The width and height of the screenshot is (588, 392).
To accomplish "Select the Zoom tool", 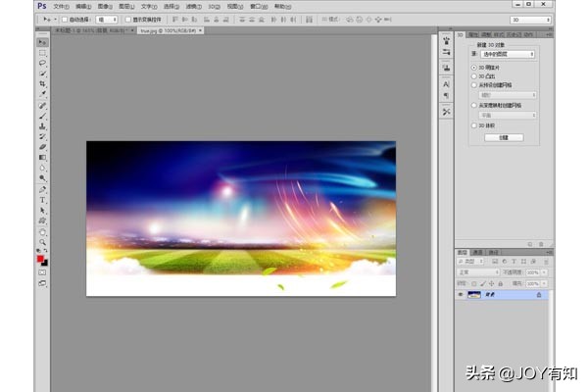I will tap(42, 242).
